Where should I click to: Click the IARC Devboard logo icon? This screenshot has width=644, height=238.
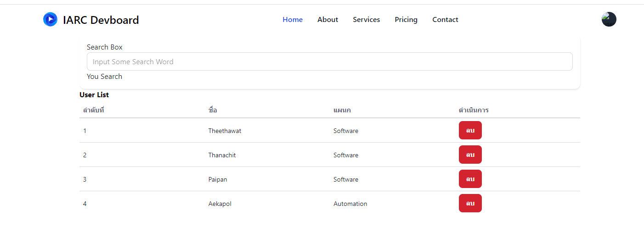(51, 19)
